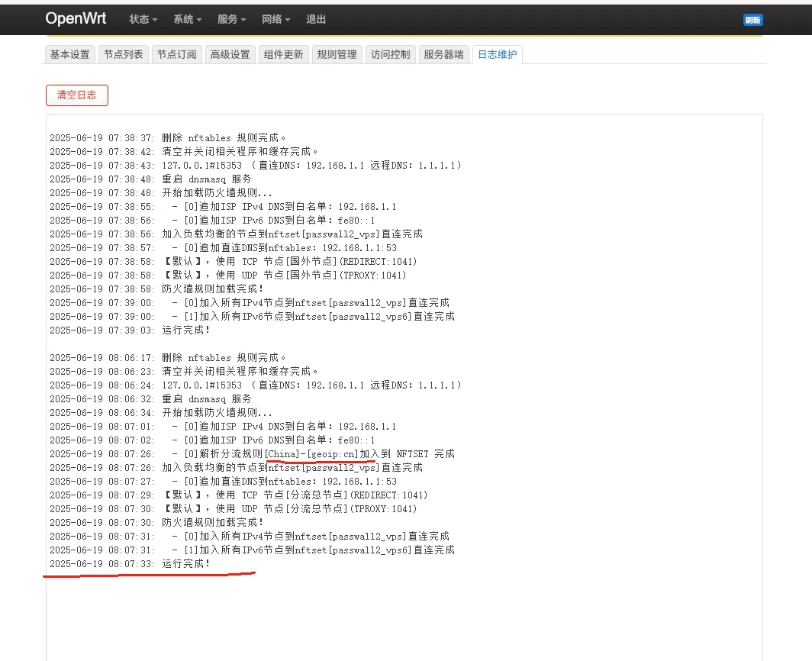Open the 服务器端 tab
This screenshot has width=812, height=661.
[444, 54]
